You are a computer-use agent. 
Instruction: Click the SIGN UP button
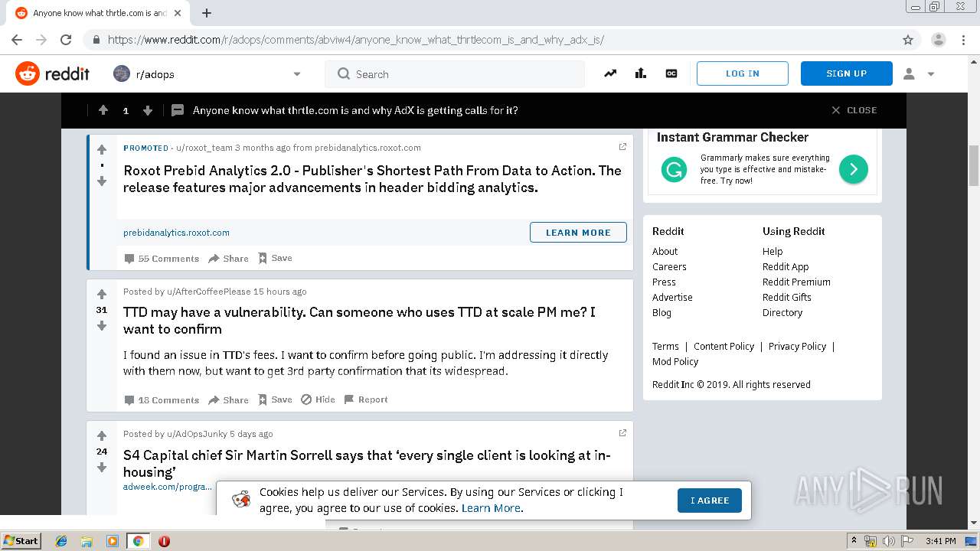(x=846, y=73)
